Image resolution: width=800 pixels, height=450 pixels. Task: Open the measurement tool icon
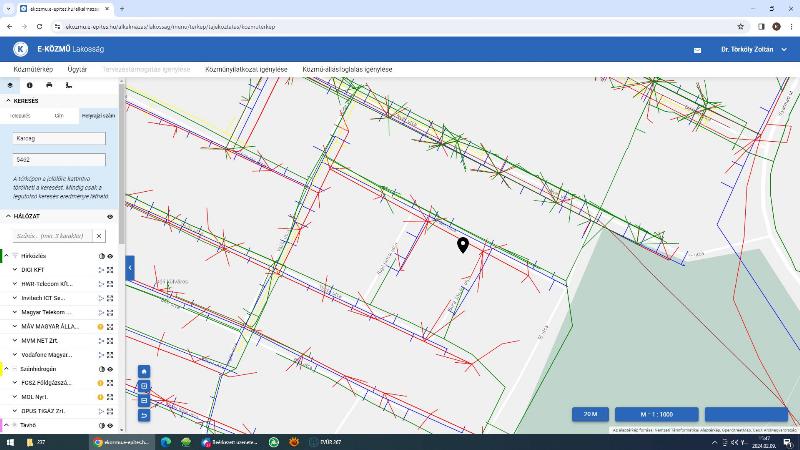[69, 85]
